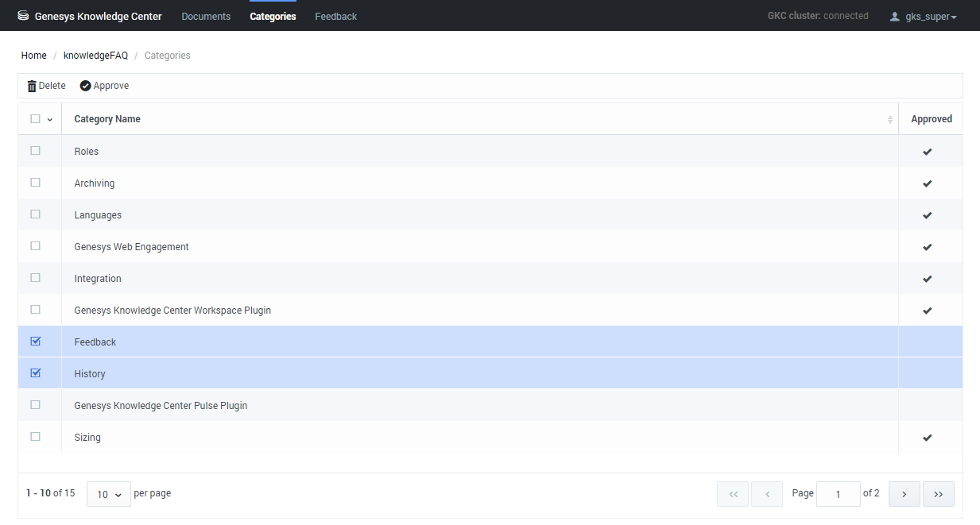Open the select-all checkbox dropdown arrow
The height and width of the screenshot is (525, 980).
click(x=50, y=120)
